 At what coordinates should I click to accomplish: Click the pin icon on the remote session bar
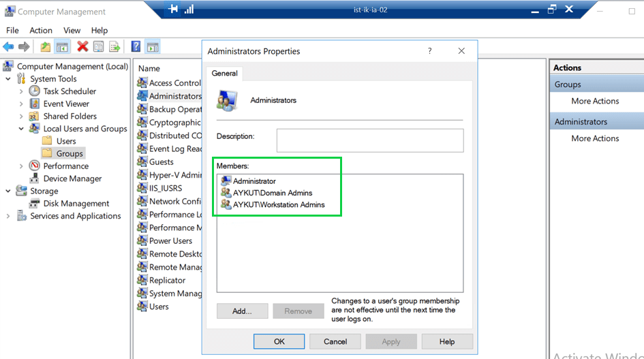coord(174,10)
